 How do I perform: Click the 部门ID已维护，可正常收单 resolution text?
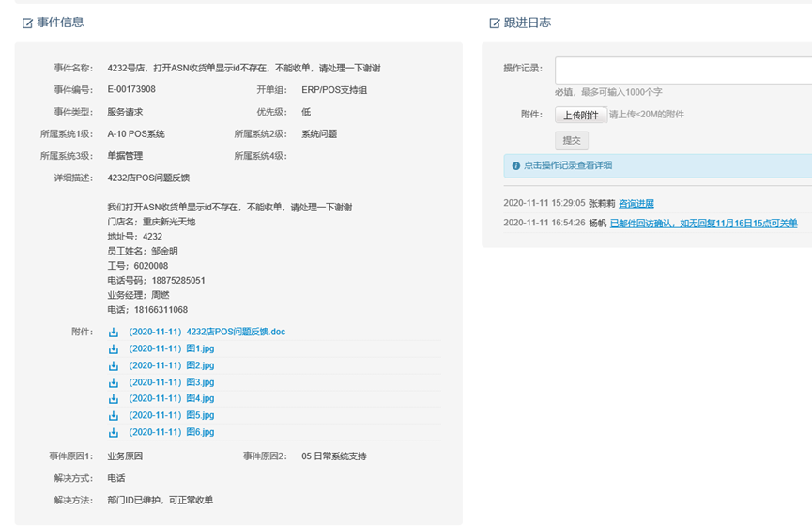point(160,500)
